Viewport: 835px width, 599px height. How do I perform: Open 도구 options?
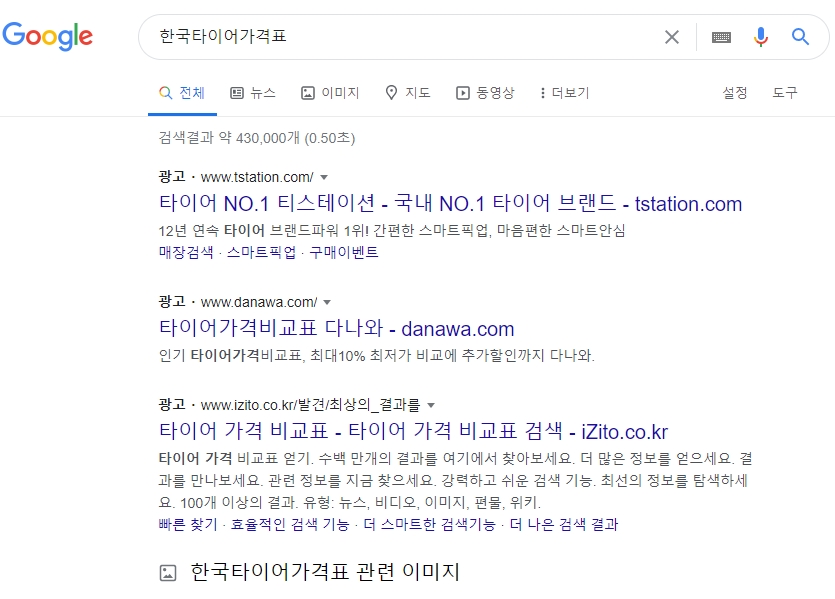pos(785,93)
